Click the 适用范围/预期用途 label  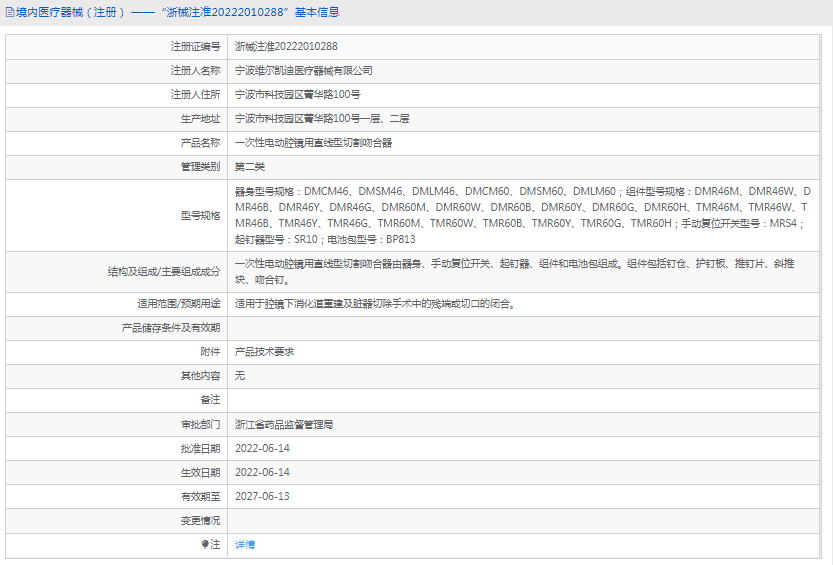179,304
